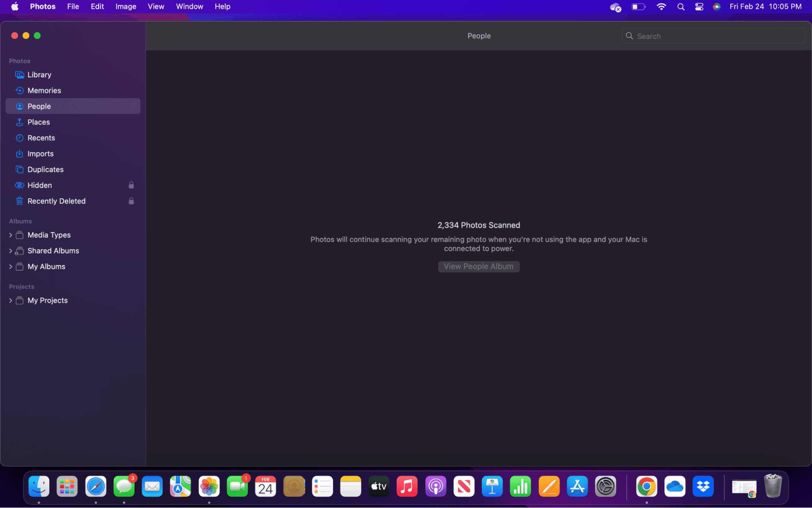The width and height of the screenshot is (812, 508).
Task: Open App Store from the Dock
Action: point(577,486)
